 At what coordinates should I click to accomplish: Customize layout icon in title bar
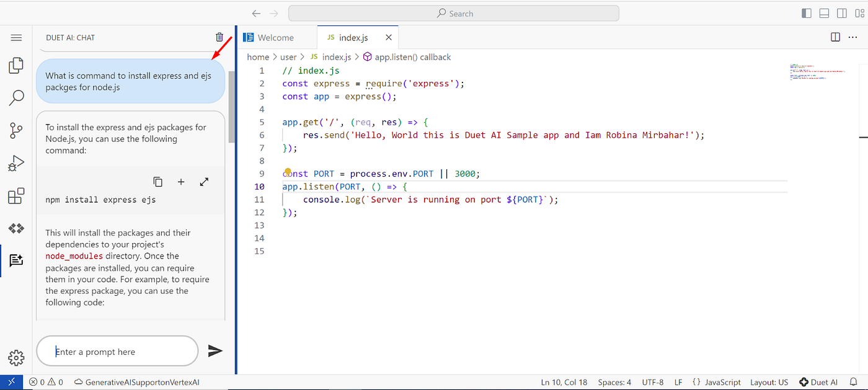[x=859, y=13]
